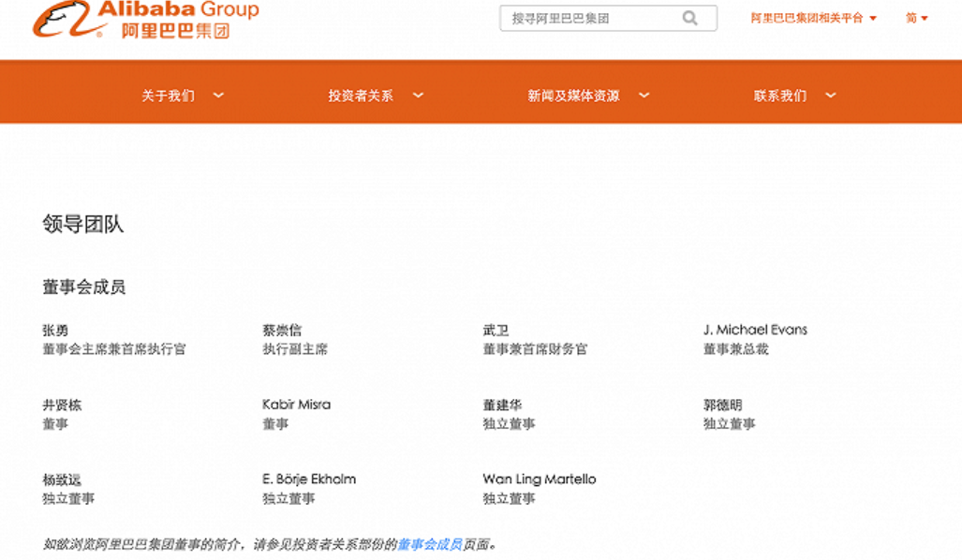Screen dimensions: 962x560
Task: Click 独立董事 under Wan Ling Martello
Action: tap(510, 499)
